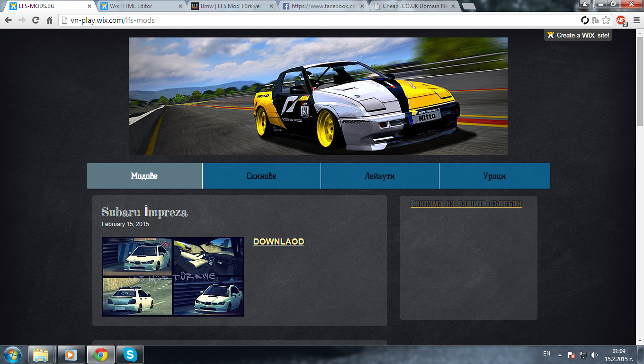Click the Chrome user profile icon

pyautogui.click(x=585, y=4)
